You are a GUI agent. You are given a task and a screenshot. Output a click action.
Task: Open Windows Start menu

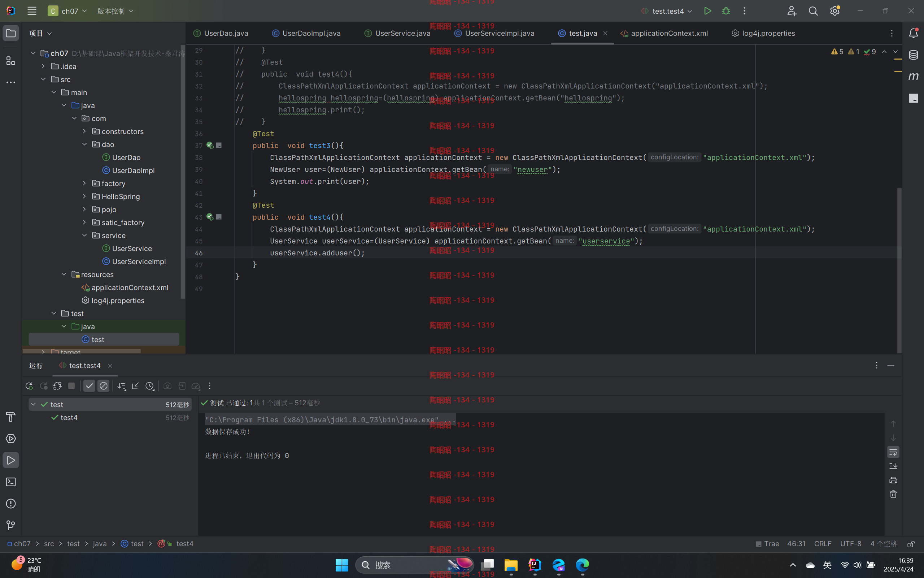coord(342,565)
